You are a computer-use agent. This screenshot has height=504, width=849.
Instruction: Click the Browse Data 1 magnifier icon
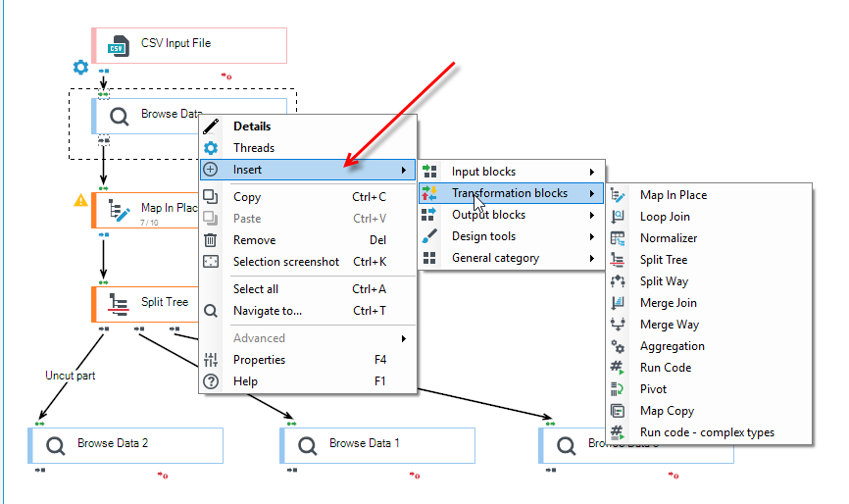(307, 445)
